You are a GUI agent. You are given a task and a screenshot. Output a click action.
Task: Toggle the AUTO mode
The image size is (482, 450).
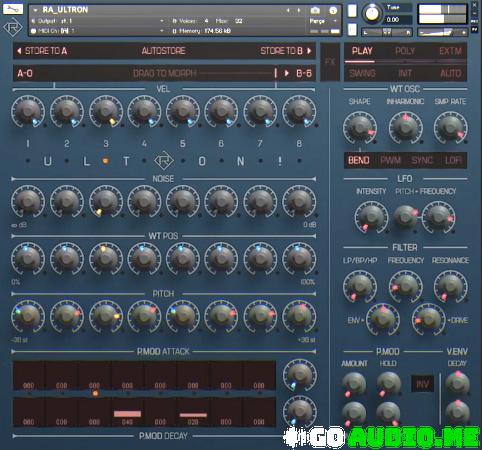coord(451,73)
